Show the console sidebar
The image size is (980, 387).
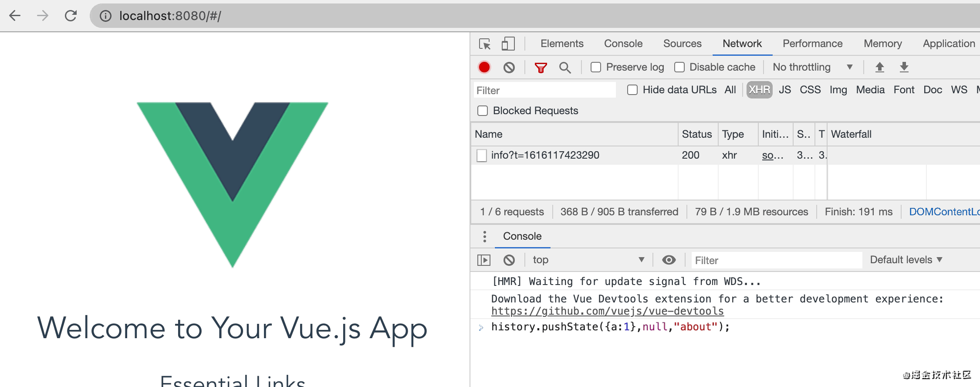484,260
